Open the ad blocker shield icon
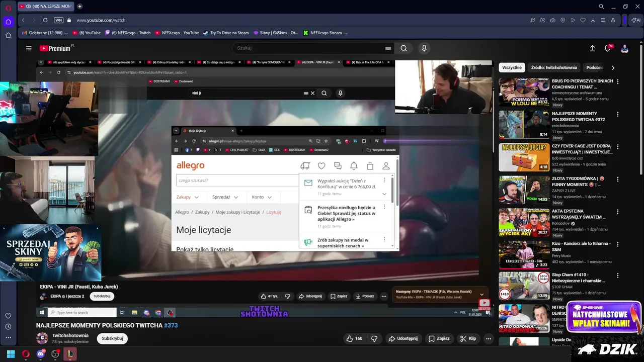644x362 pixels. tap(563, 20)
